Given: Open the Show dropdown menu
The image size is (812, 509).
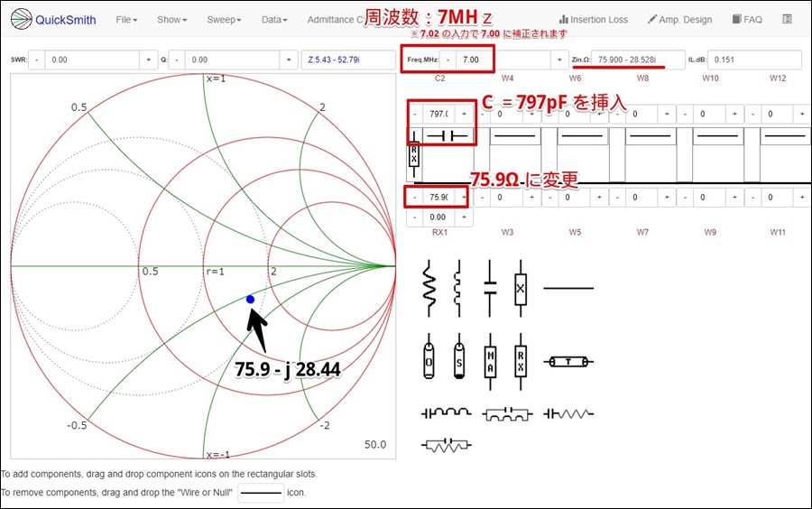Looking at the screenshot, I should [x=172, y=20].
